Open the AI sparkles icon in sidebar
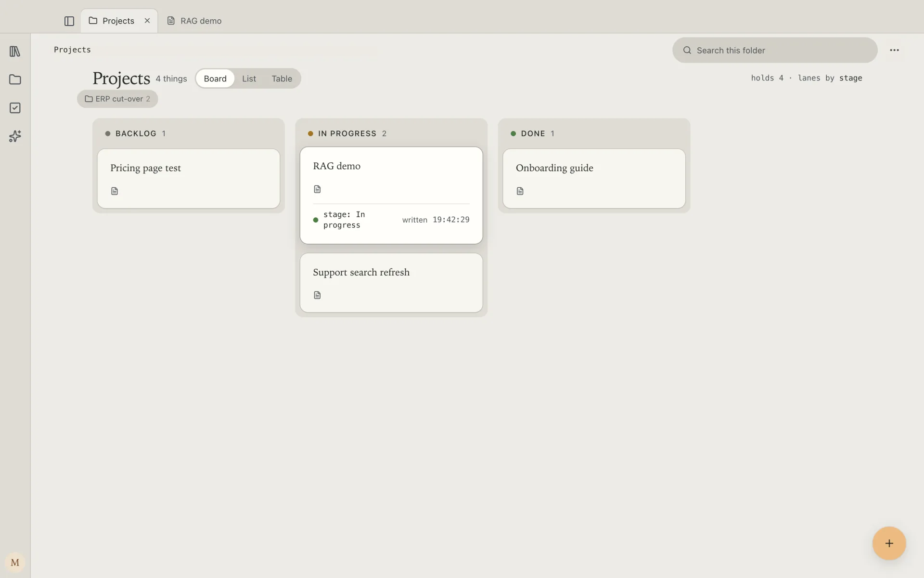The height and width of the screenshot is (578, 924). pyautogui.click(x=15, y=136)
